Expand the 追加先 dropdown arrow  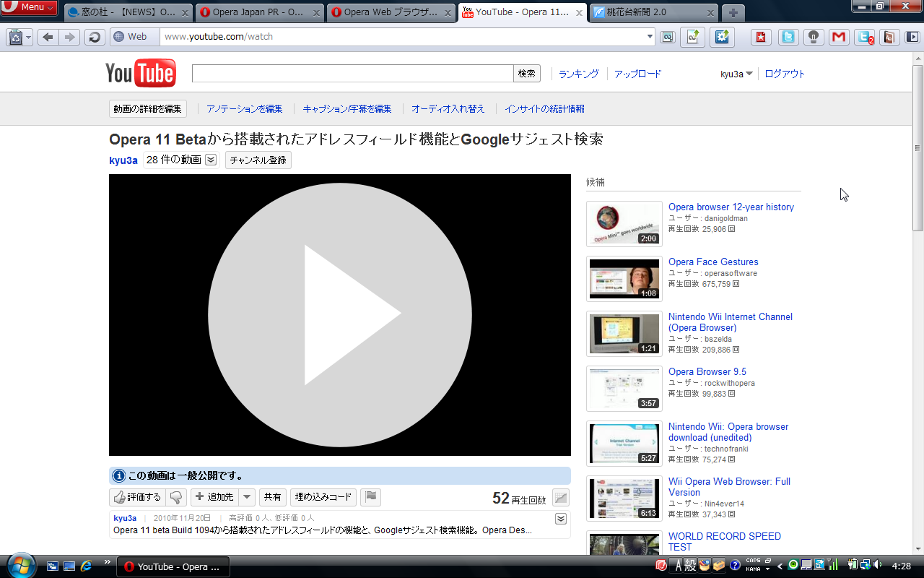click(247, 497)
